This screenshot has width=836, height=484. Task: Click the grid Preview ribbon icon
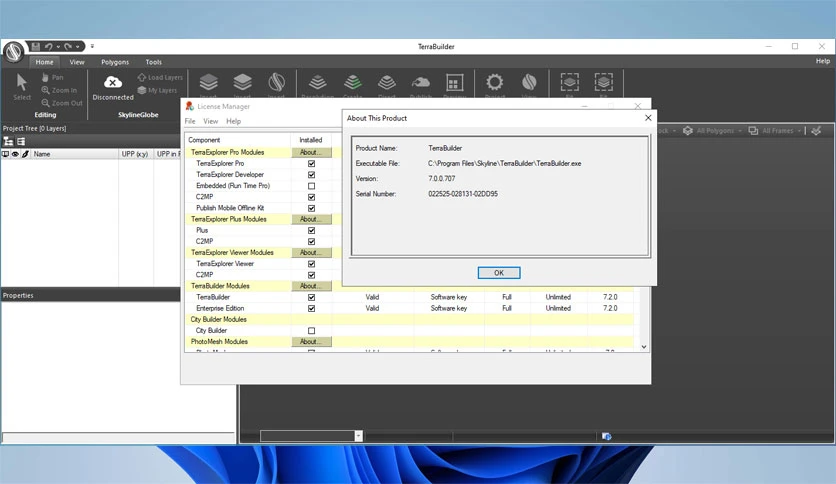[454, 83]
